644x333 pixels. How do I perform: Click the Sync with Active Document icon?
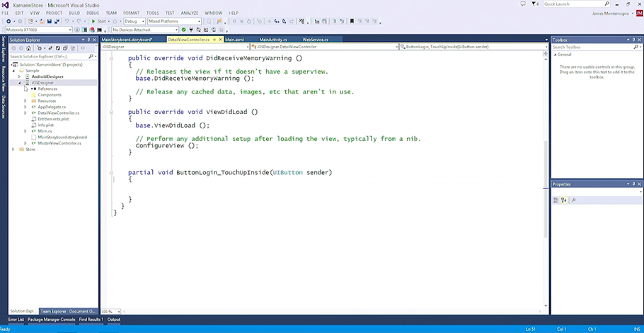[x=50, y=48]
